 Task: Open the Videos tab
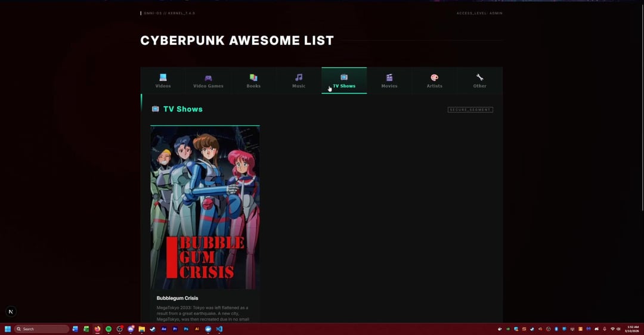coord(163,80)
